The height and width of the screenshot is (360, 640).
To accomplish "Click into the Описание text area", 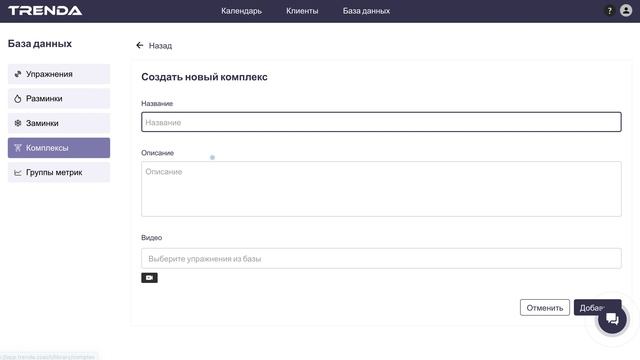I will [x=381, y=189].
